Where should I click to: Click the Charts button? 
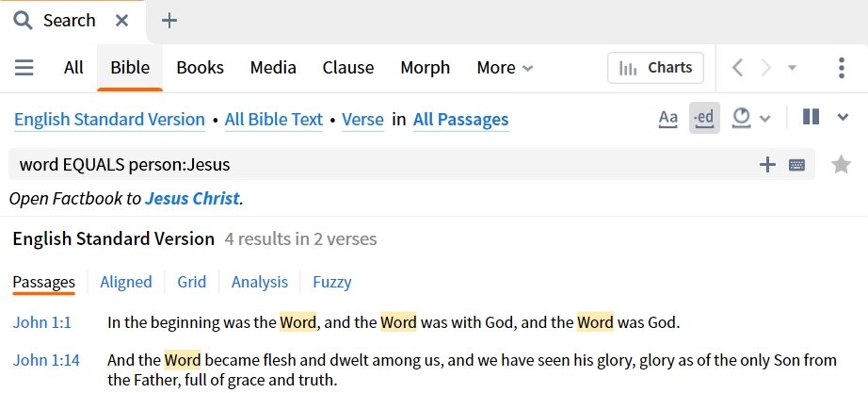pos(655,68)
